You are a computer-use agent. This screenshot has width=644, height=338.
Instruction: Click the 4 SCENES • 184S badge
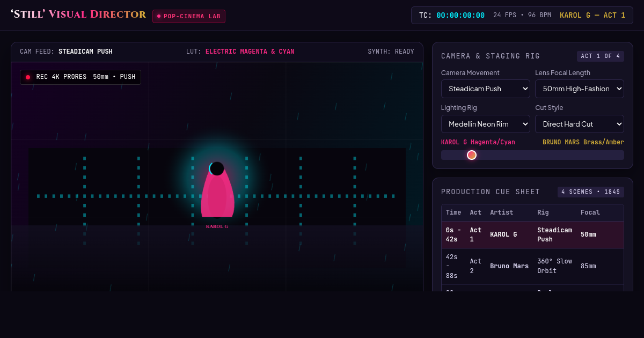591,192
